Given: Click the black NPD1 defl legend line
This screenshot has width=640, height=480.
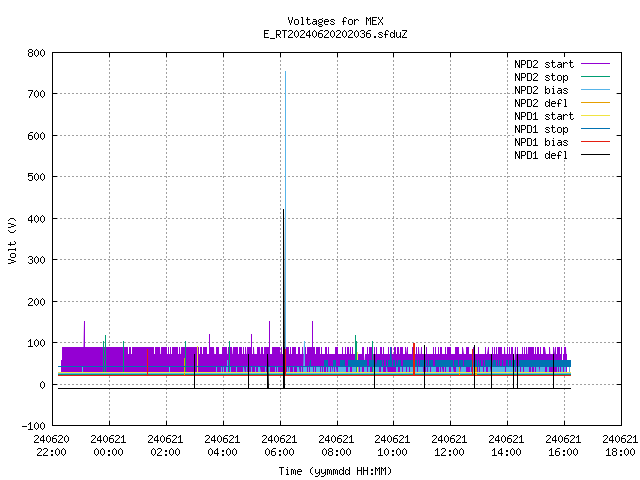Looking at the screenshot, I should (x=595, y=155).
